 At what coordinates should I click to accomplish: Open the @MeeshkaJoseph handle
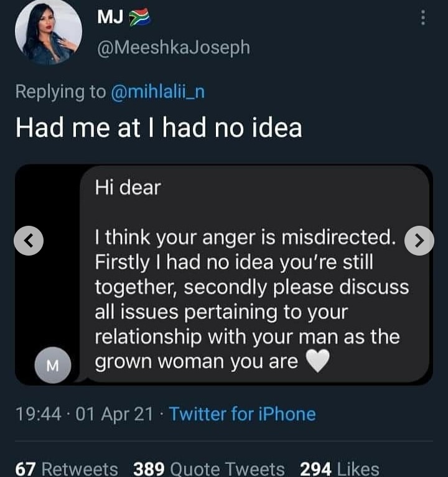click(x=174, y=47)
